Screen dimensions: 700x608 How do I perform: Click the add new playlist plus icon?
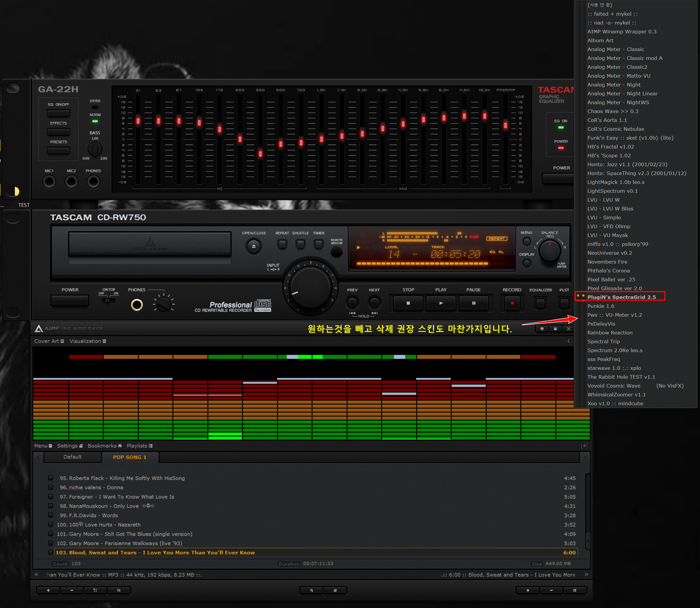(584, 446)
